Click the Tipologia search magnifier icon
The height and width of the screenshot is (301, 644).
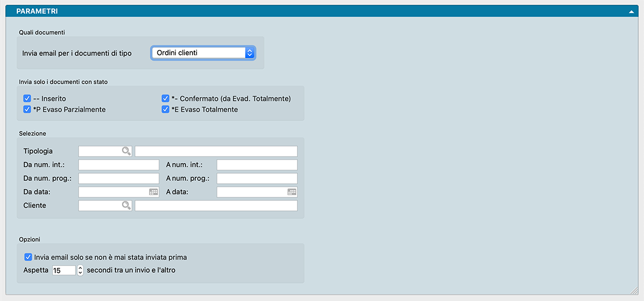click(x=126, y=151)
